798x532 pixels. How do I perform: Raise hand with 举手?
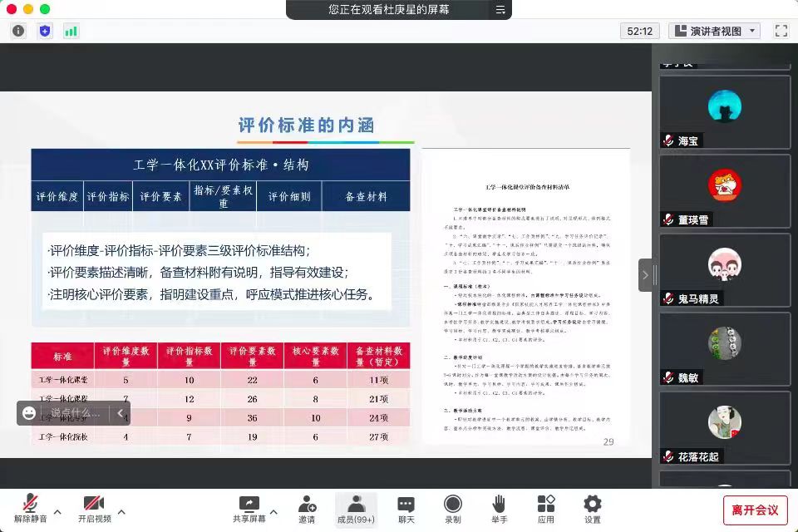[499, 510]
